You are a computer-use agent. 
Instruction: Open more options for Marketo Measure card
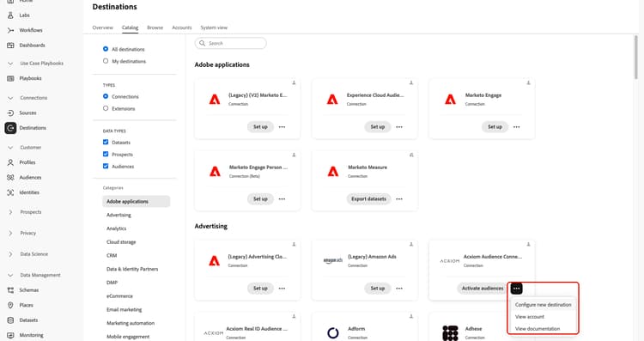tap(399, 199)
